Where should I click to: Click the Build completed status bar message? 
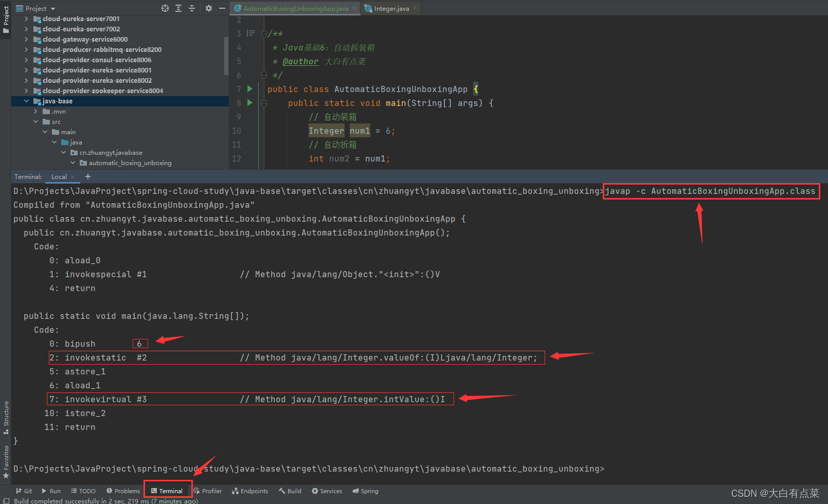[106, 500]
